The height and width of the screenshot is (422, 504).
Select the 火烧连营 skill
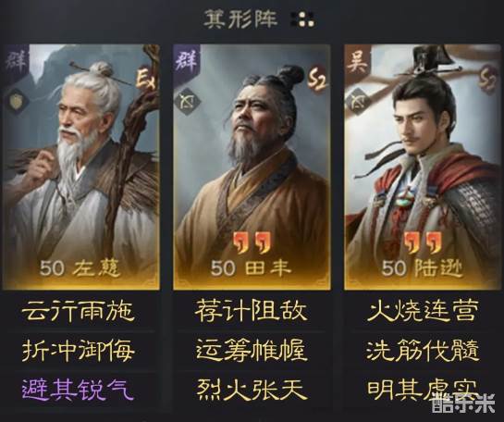(x=422, y=311)
